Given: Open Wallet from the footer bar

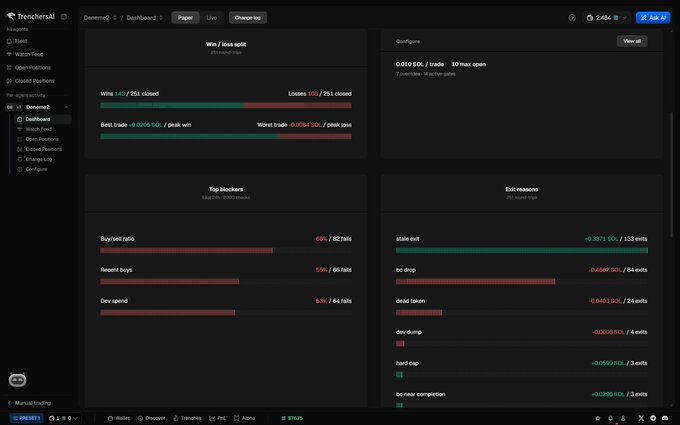Looking at the screenshot, I should coord(118,418).
